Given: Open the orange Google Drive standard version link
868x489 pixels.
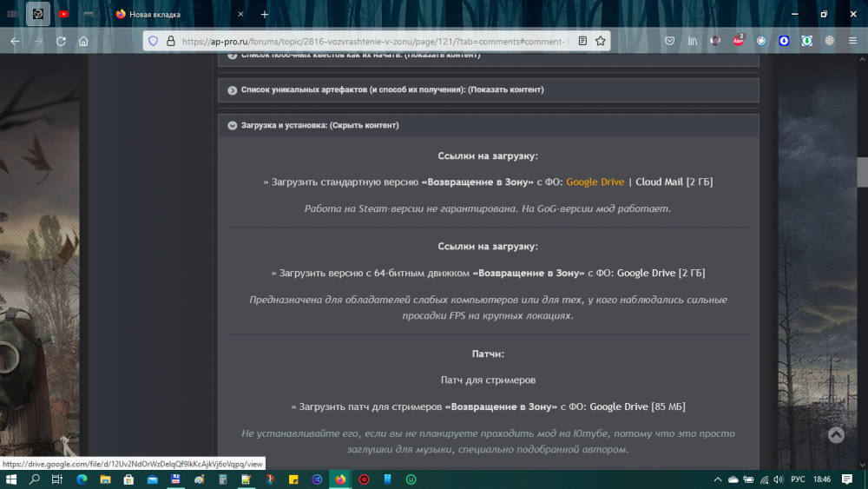Looking at the screenshot, I should [595, 182].
